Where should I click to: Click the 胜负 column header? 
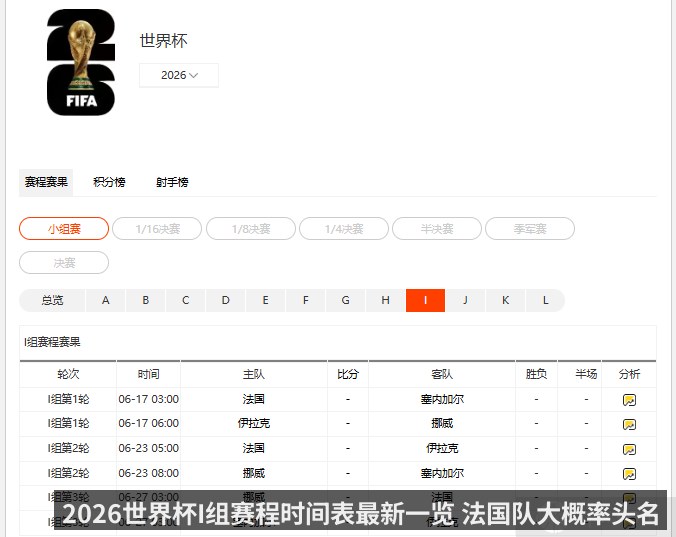pos(536,374)
